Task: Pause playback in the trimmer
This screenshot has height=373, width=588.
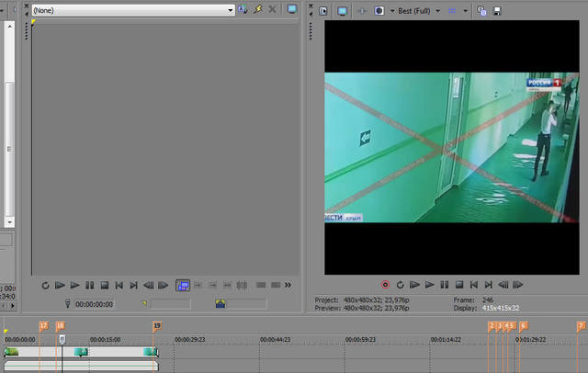Action: [x=90, y=286]
